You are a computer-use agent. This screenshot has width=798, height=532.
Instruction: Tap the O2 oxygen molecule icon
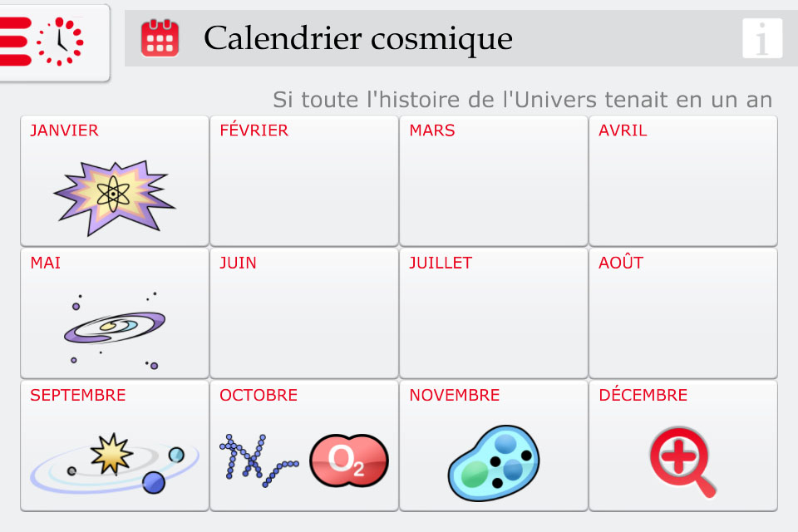[348, 461]
